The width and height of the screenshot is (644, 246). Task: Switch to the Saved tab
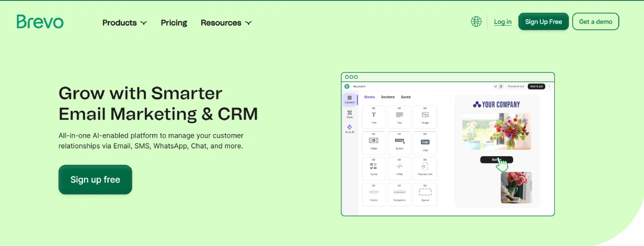coord(406,97)
